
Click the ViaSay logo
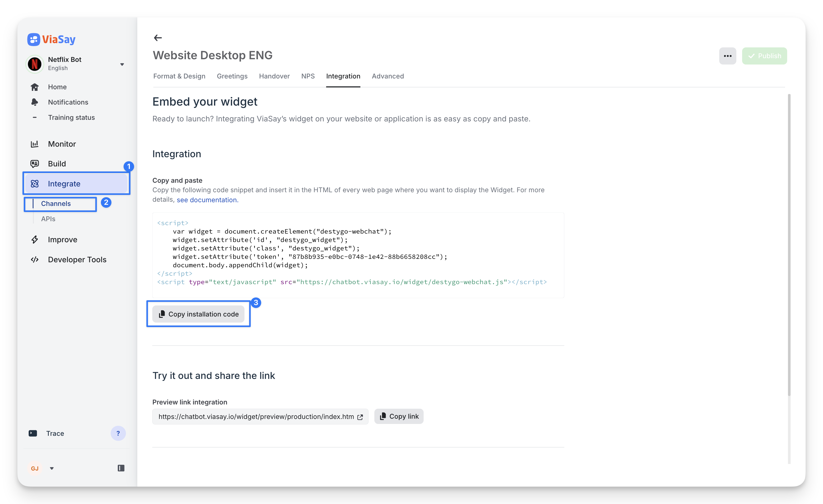coord(51,39)
